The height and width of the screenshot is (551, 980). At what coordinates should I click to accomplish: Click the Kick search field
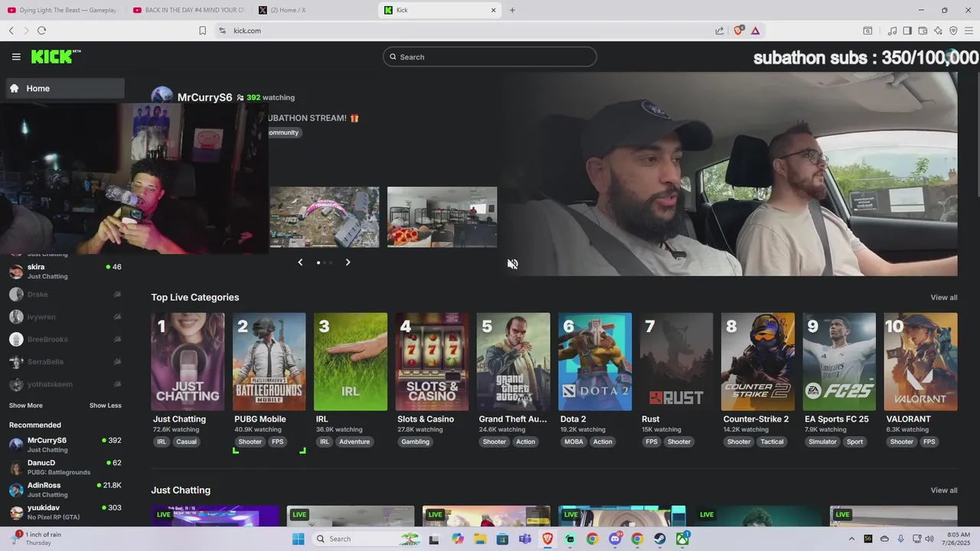[490, 57]
